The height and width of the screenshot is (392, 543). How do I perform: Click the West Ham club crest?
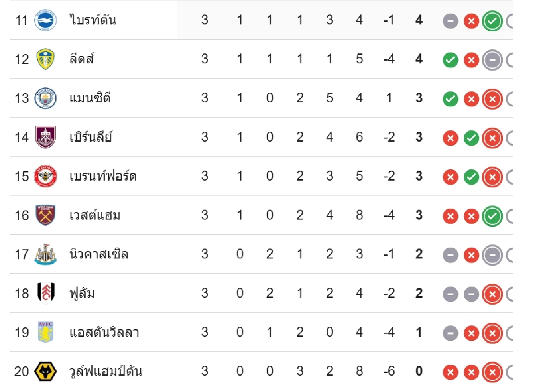point(46,215)
